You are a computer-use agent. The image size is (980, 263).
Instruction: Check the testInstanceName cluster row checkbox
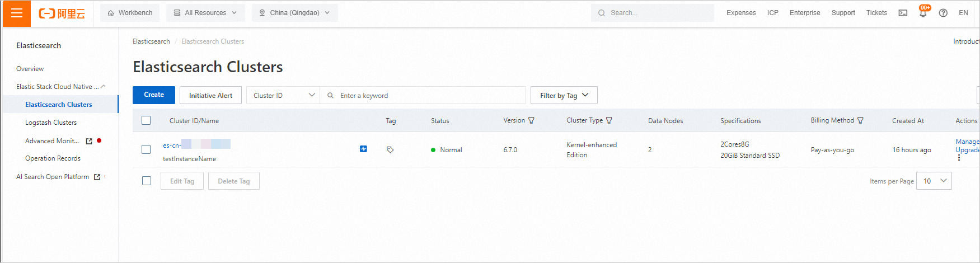146,149
